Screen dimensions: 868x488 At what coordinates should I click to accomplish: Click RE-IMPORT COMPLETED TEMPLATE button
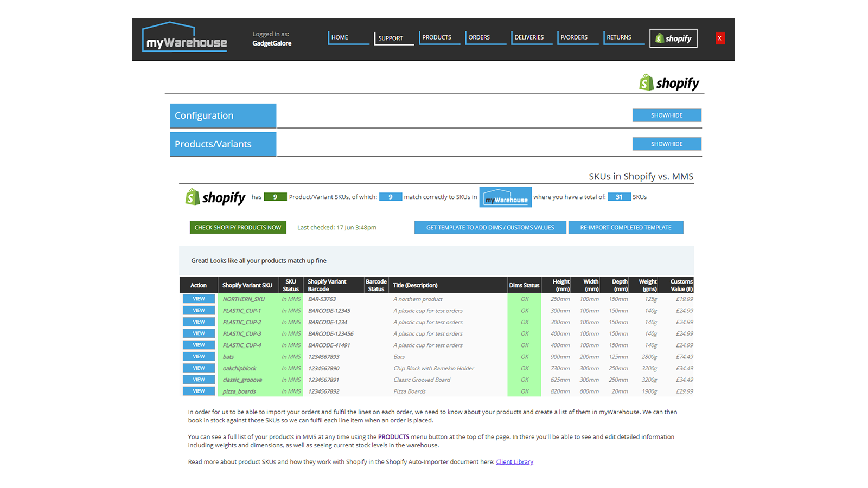(x=626, y=227)
